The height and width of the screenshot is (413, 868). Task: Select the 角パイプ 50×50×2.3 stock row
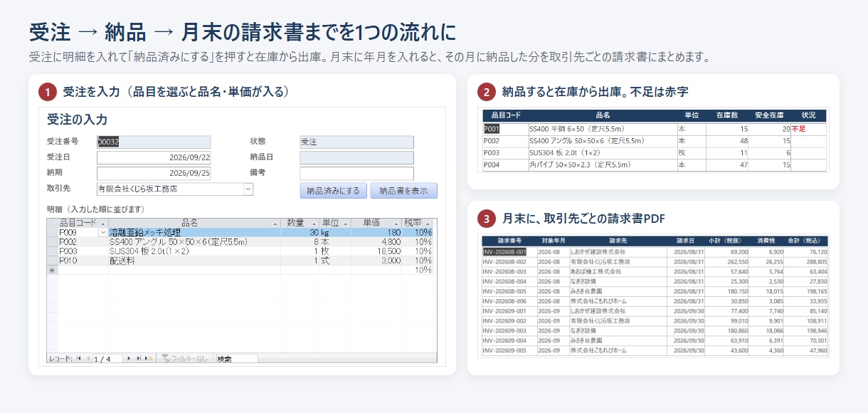[654, 164]
